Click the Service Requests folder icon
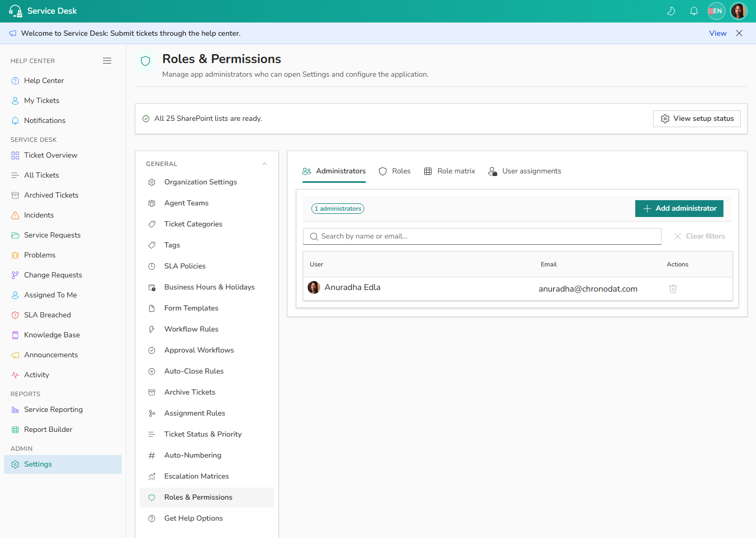Viewport: 756px width, 538px height. pyautogui.click(x=15, y=235)
